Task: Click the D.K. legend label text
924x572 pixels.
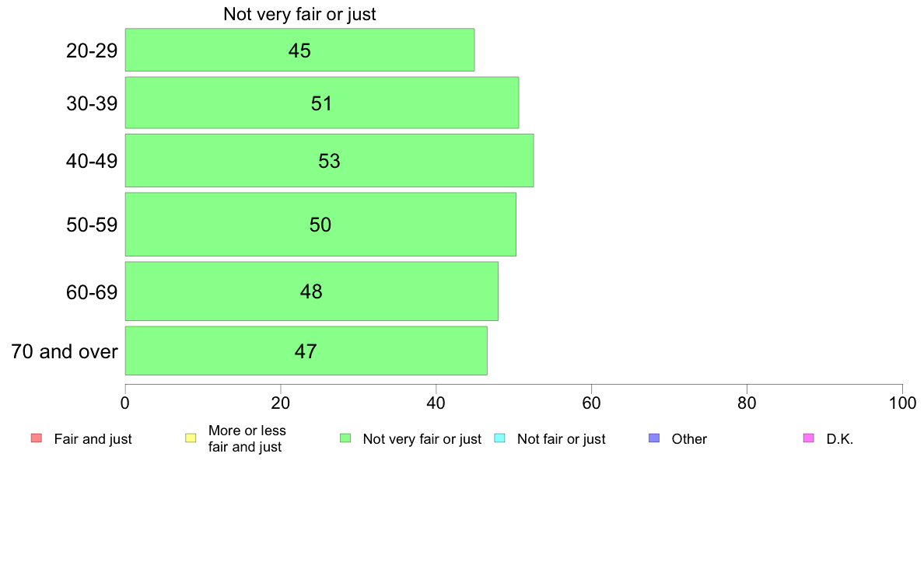Action: 840,439
